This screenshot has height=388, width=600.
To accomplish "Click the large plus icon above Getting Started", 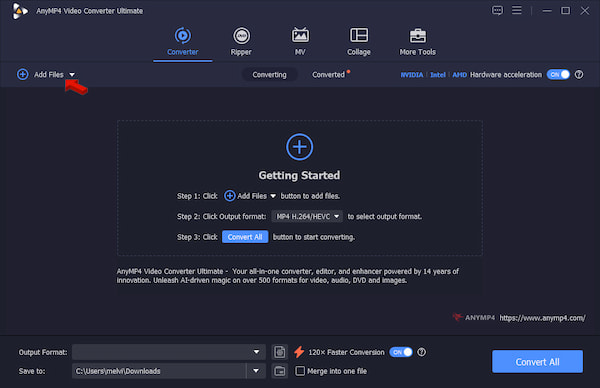I will click(300, 147).
